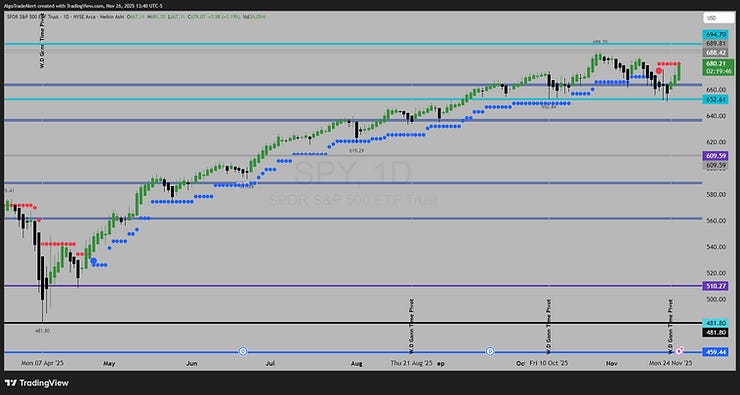Select the purple 609.59 price label
This screenshot has width=740, height=395.
coord(715,155)
